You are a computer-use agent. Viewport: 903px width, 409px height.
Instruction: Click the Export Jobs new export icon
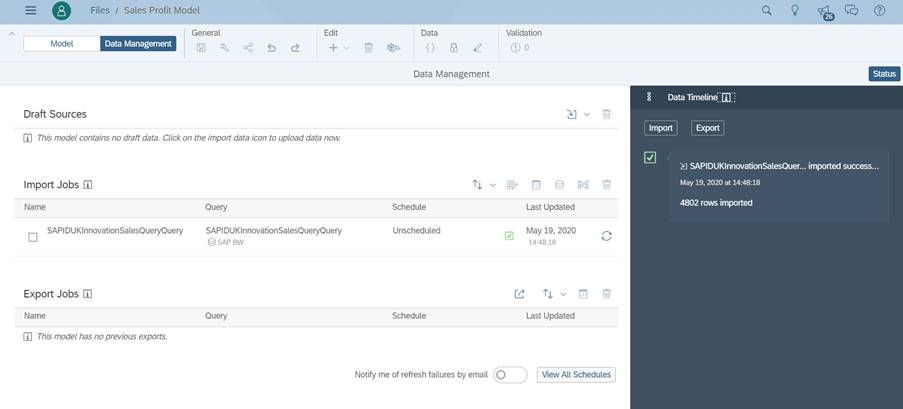click(519, 294)
